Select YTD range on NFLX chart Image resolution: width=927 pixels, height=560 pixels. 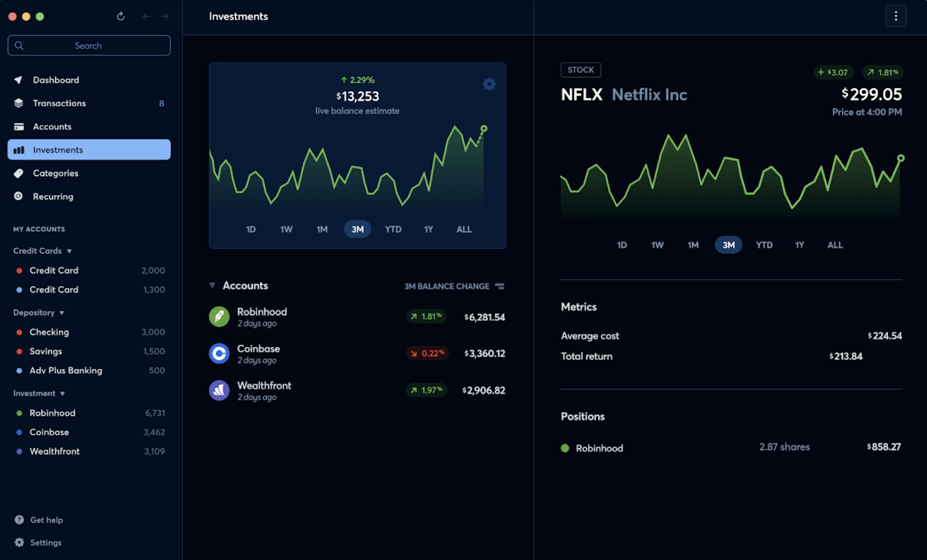click(x=764, y=245)
